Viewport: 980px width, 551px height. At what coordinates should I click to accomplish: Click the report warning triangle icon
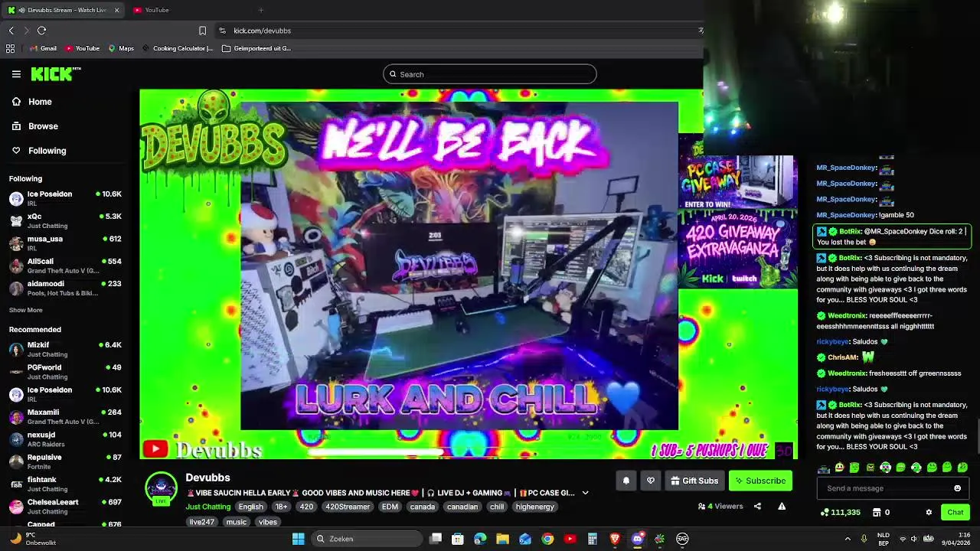pos(782,506)
